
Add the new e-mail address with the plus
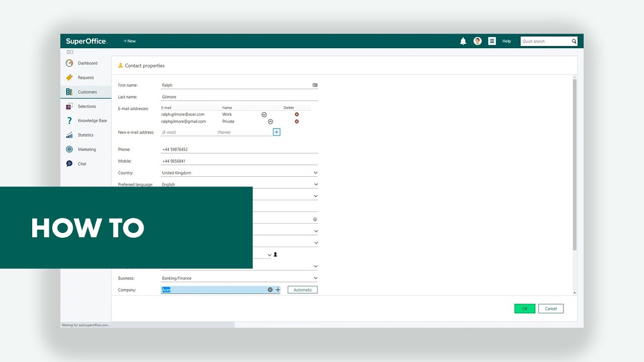[x=277, y=132]
